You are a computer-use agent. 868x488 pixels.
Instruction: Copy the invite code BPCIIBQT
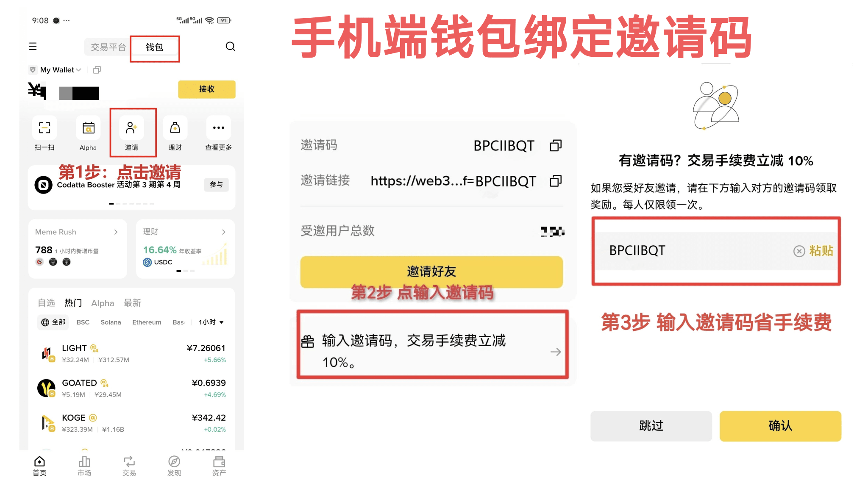point(556,146)
